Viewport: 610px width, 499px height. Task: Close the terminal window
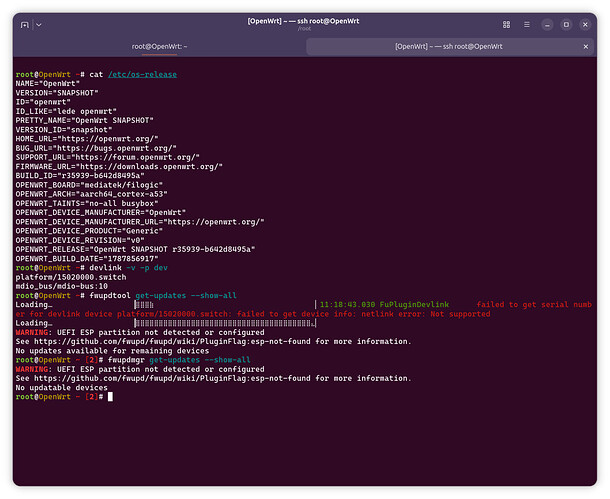(x=585, y=25)
